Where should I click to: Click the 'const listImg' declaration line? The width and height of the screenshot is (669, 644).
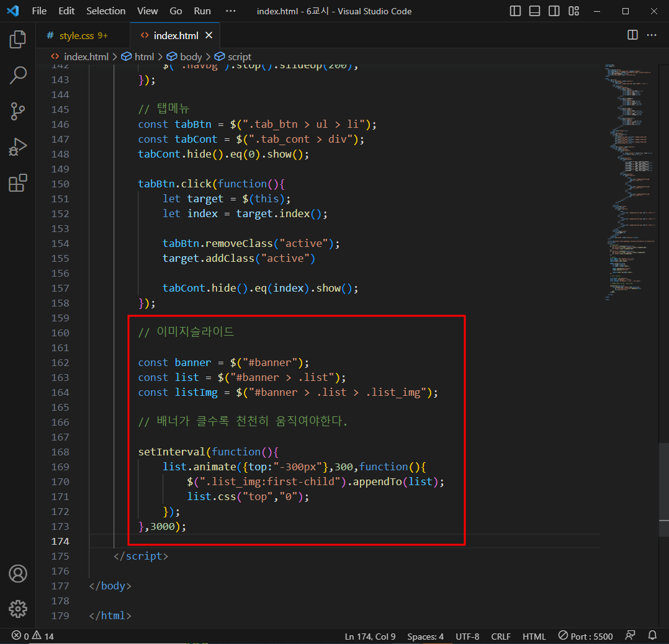click(288, 392)
